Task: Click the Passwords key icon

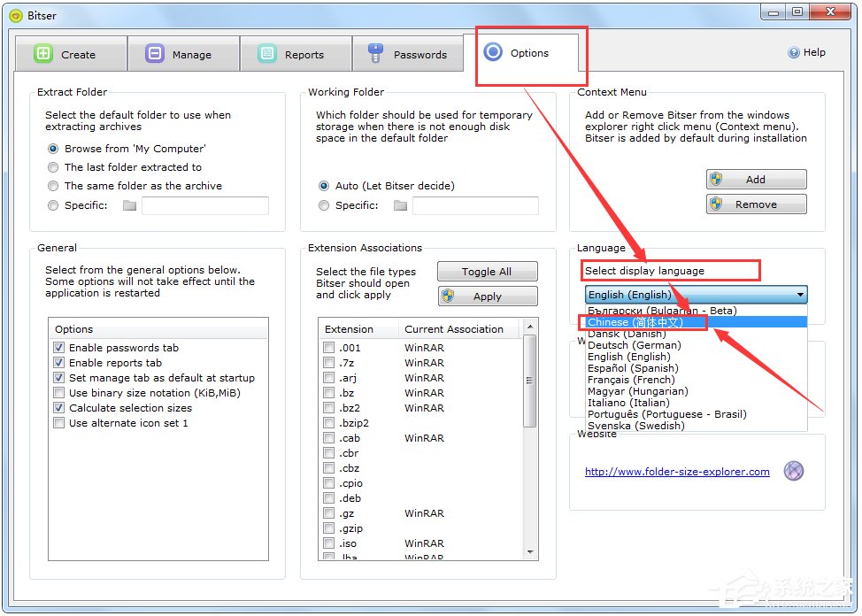Action: (375, 53)
